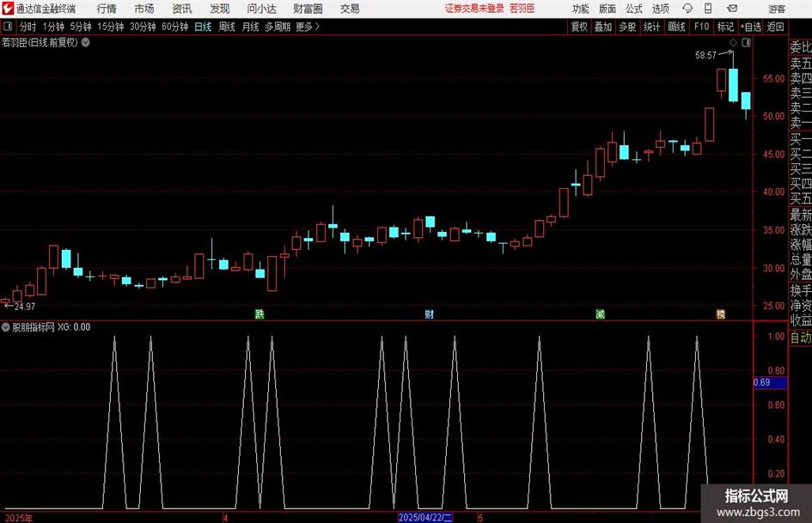Screen dimensions: 812x523
Task: Open the mobile phone icon
Action: point(708,9)
